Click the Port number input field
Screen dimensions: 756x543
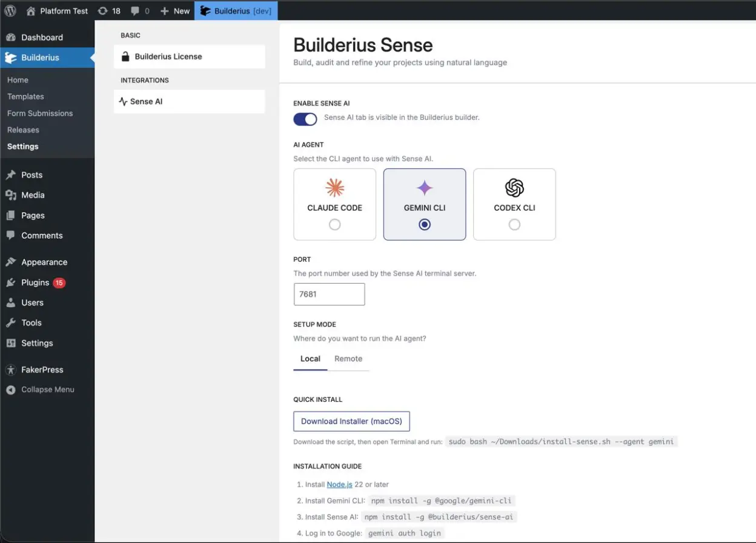(329, 294)
